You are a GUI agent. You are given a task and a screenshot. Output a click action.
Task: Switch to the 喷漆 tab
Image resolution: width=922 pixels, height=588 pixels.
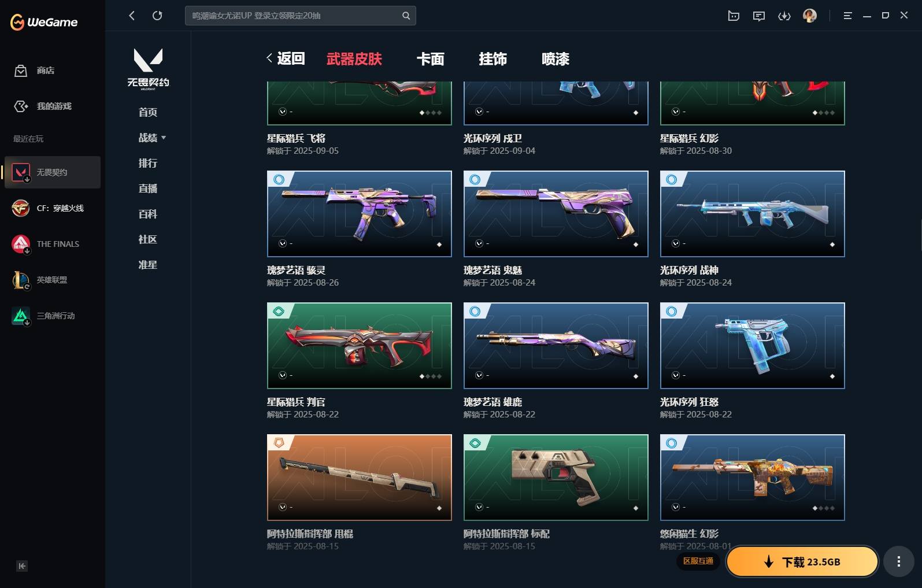tap(556, 59)
